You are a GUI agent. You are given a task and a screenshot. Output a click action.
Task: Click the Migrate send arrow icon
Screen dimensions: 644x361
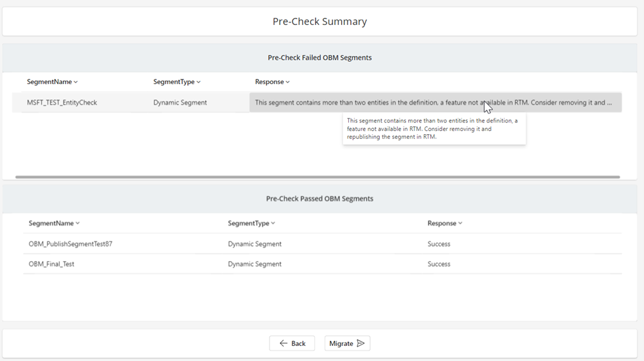[361, 343]
